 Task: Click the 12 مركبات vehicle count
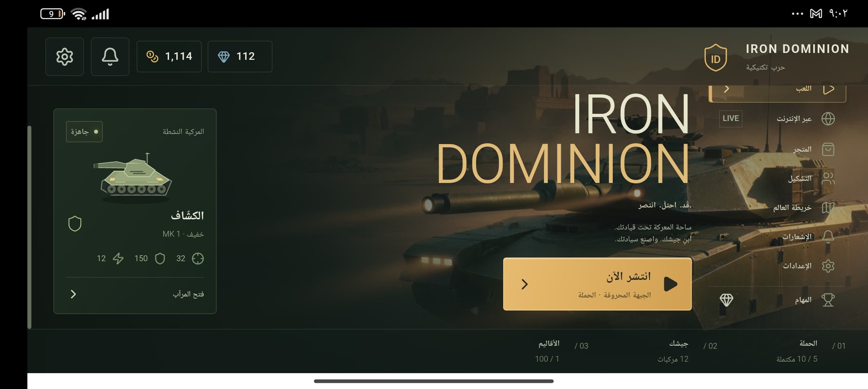coord(673,359)
